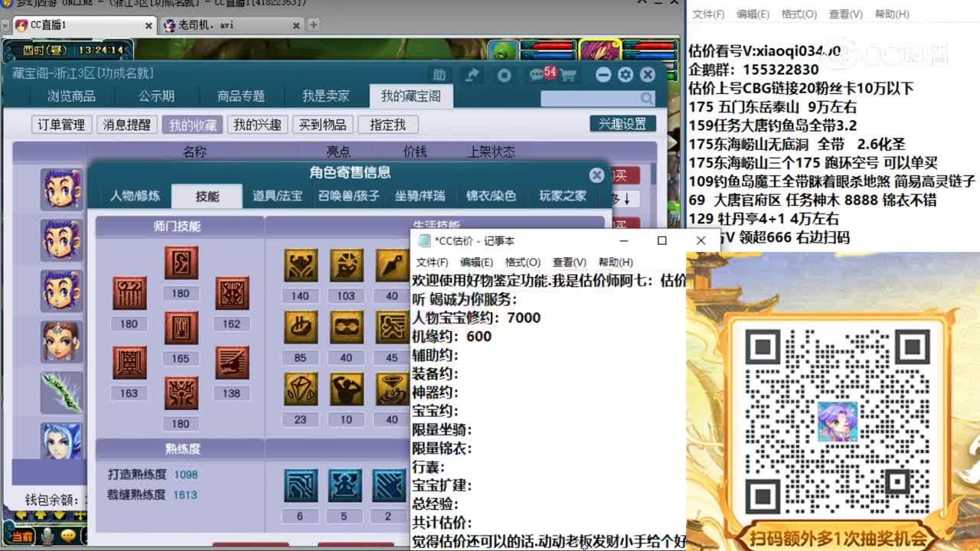This screenshot has width=980, height=551.
Task: Open the 兴趣设置 button
Action: click(622, 124)
